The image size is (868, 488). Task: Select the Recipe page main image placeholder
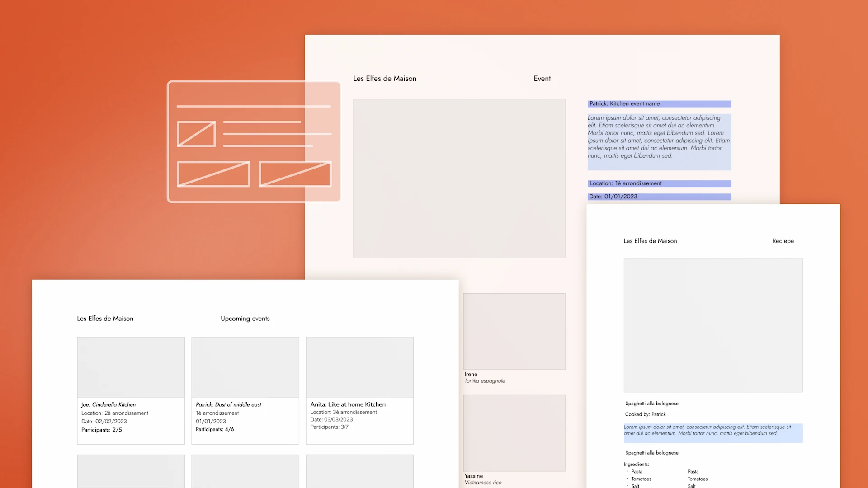713,325
